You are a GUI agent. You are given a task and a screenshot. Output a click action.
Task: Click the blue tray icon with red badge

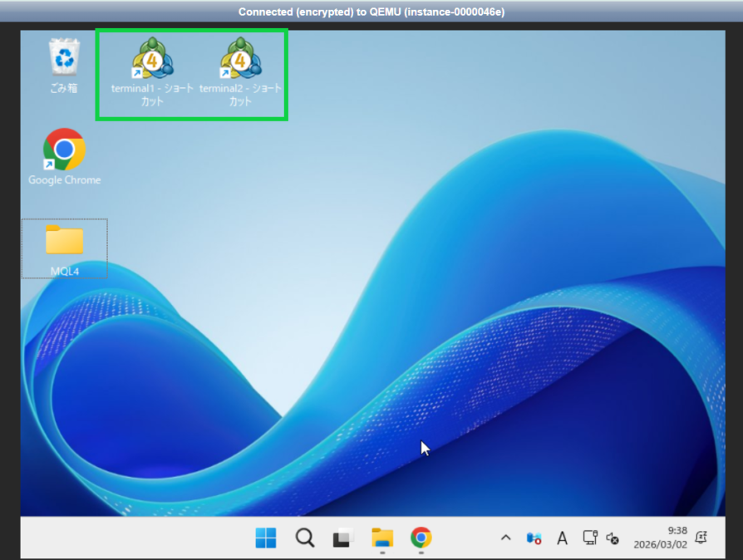534,538
